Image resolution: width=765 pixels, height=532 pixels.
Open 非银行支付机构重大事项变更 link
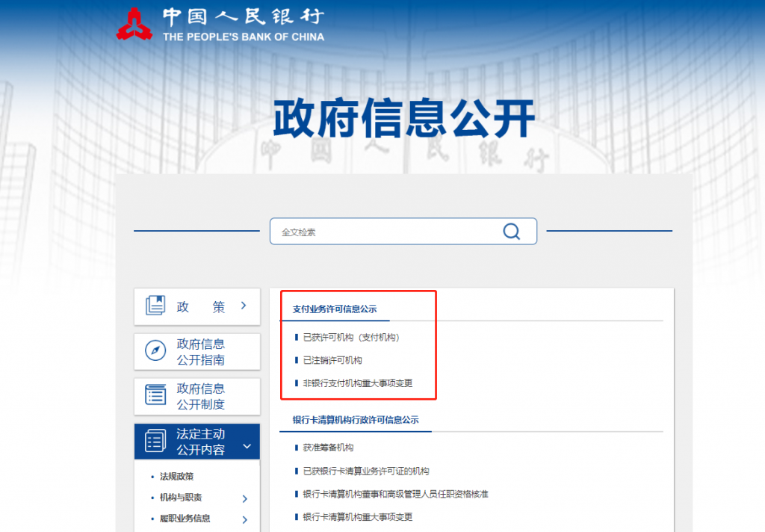358,383
